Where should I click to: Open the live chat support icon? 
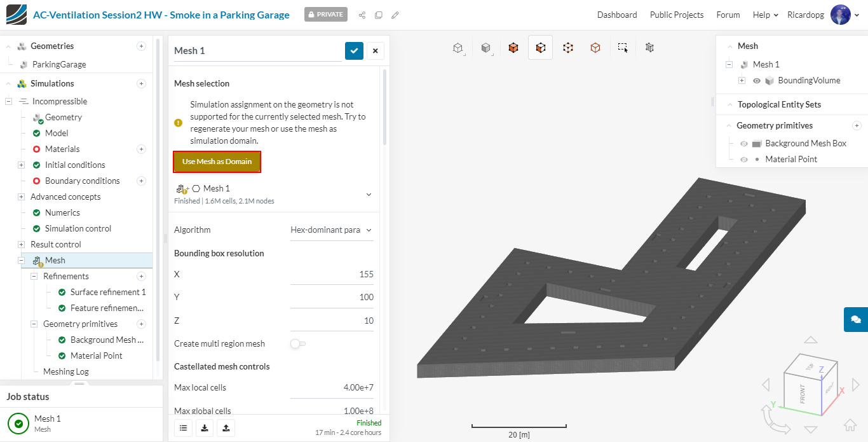tap(855, 319)
